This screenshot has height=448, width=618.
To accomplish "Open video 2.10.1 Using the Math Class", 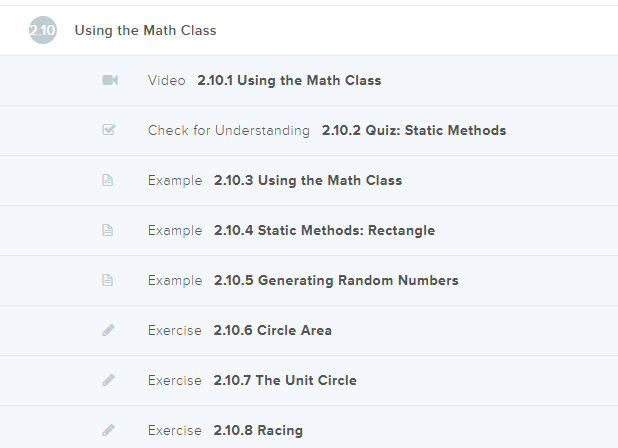I will coord(289,80).
